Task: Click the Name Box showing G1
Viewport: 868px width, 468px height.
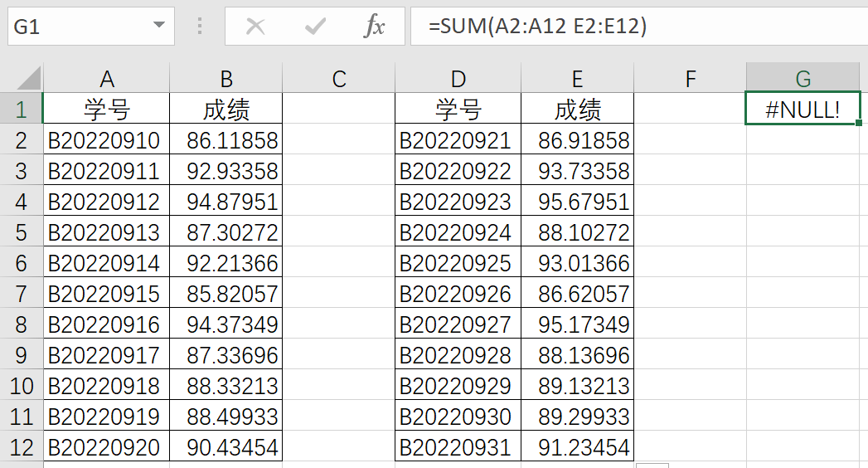Action: [x=91, y=26]
